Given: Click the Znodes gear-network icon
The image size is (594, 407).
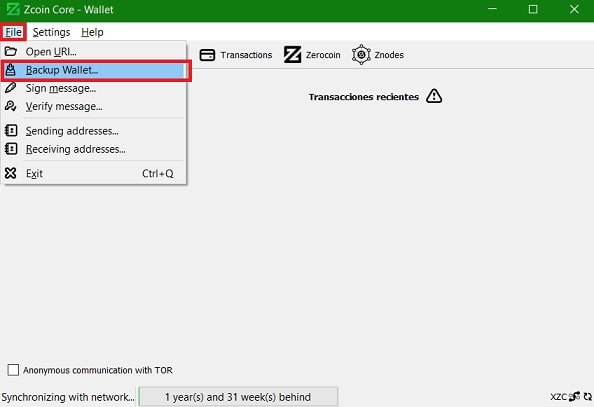Looking at the screenshot, I should coord(361,55).
